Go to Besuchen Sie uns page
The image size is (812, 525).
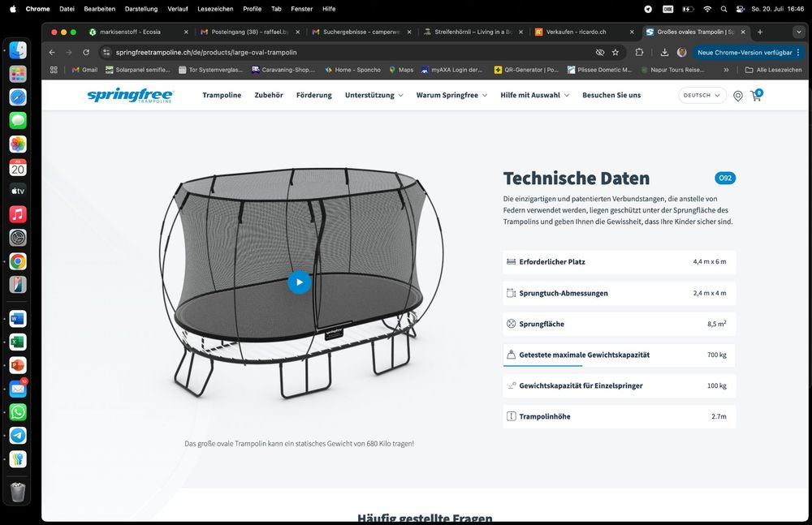tap(611, 95)
